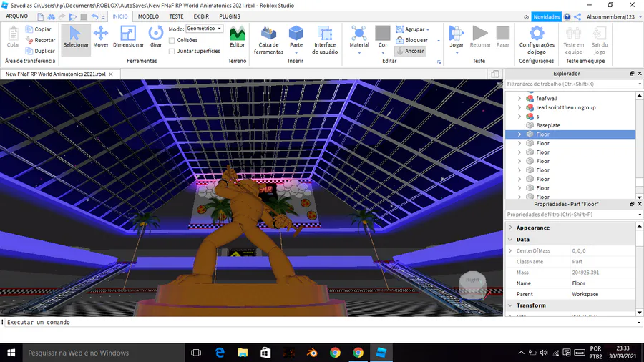The image size is (644, 362).
Task: Open Microsoft Edge from taskbar
Action: click(220, 353)
